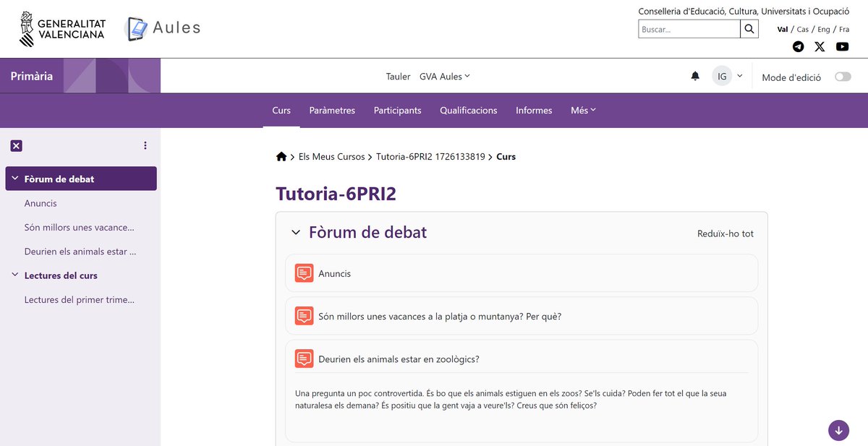Image resolution: width=868 pixels, height=446 pixels.
Task: Open the Telegram social icon
Action: click(798, 46)
